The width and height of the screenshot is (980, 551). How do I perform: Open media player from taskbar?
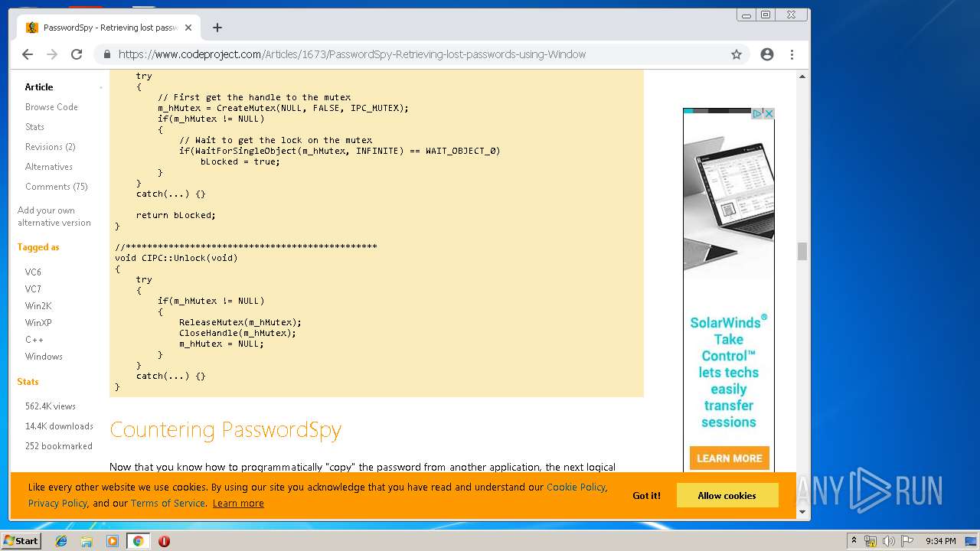[x=113, y=541]
